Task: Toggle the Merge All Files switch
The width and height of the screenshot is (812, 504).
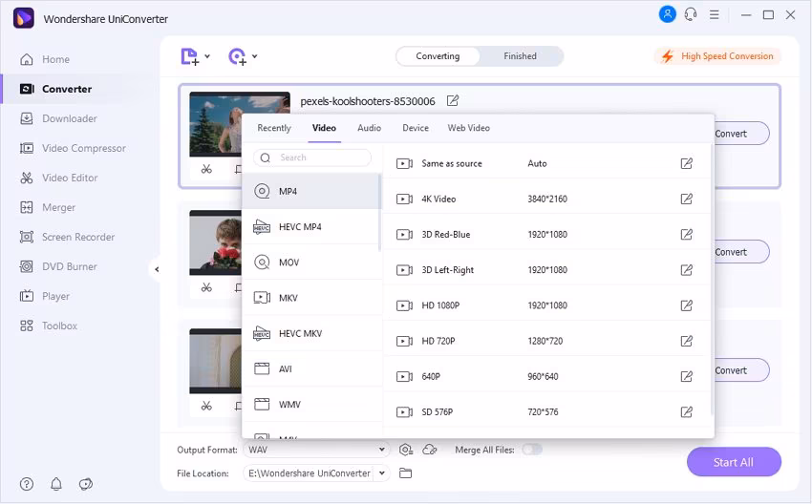Action: tap(532, 450)
